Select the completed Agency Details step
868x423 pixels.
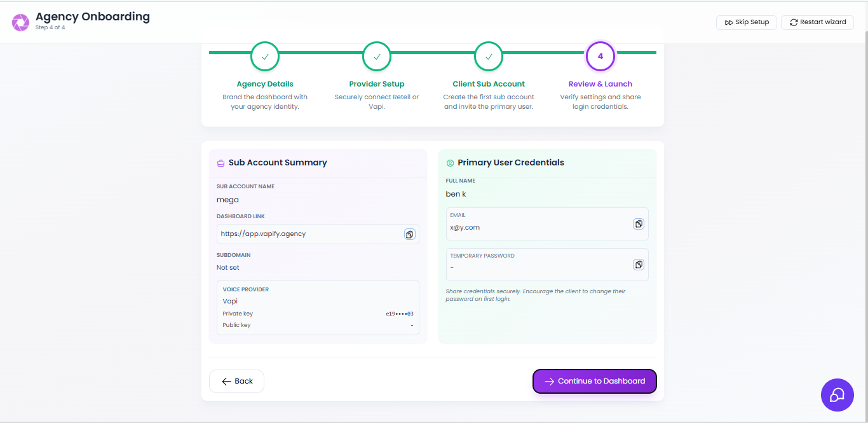[265, 56]
